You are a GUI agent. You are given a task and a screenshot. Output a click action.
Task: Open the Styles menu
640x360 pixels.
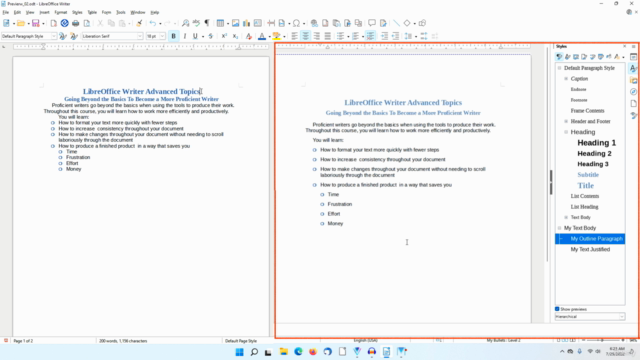(x=77, y=12)
